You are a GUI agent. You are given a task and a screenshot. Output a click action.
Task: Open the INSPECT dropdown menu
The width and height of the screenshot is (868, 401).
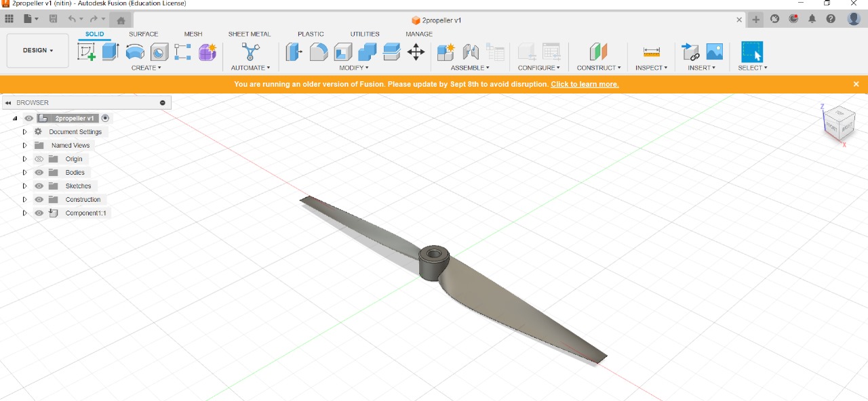[x=652, y=68]
